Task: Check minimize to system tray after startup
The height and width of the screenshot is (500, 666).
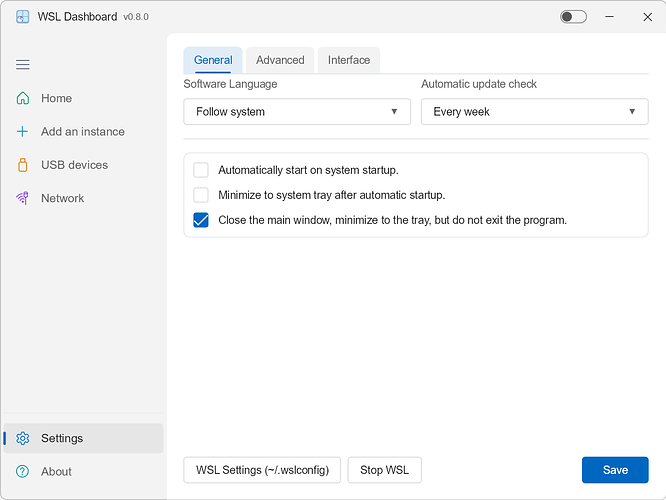Action: pyautogui.click(x=201, y=195)
